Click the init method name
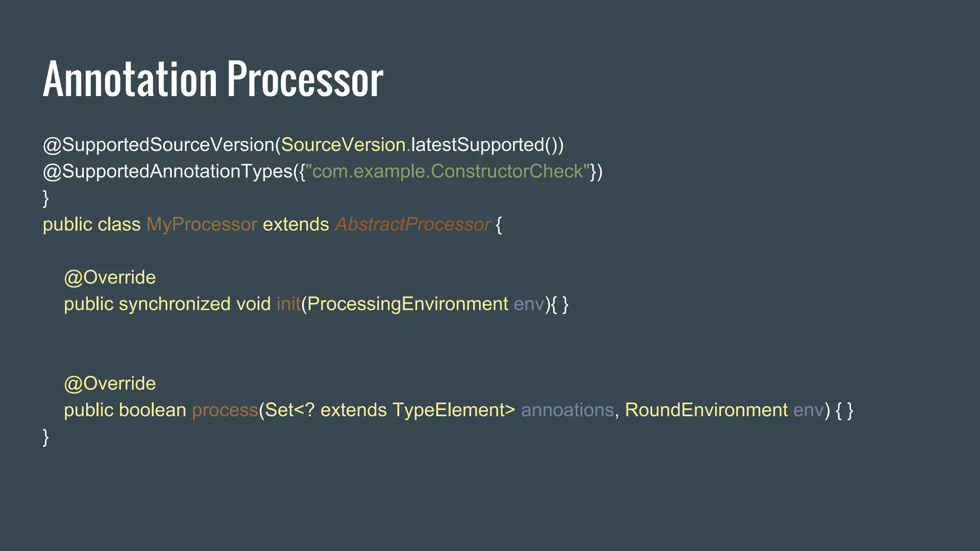980x551 pixels. [x=289, y=304]
